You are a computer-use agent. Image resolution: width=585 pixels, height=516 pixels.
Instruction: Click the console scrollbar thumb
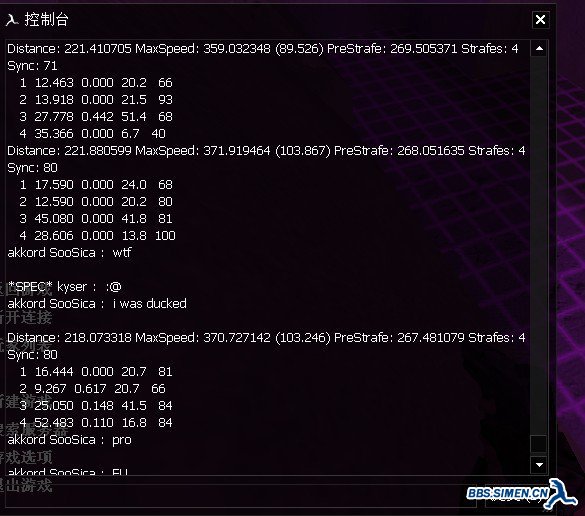(539, 444)
